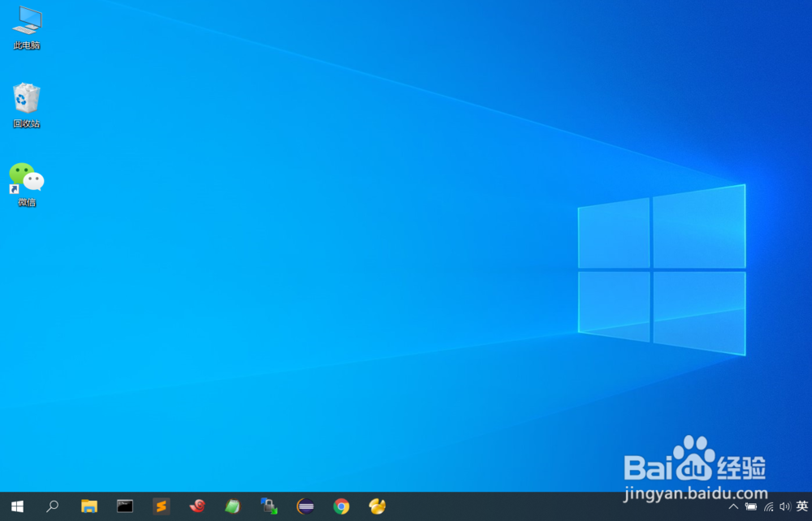Launch Eclipse from the taskbar
812x521 pixels.
pos(305,506)
